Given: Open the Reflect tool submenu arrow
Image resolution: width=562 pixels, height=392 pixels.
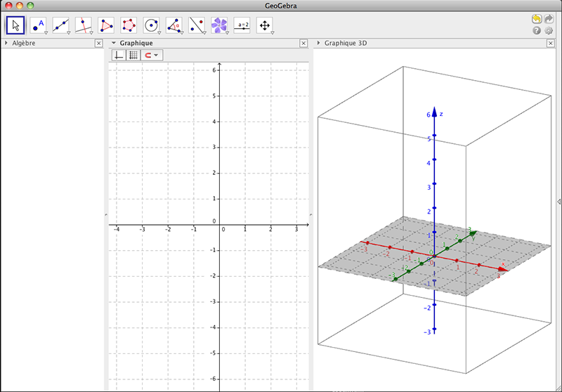Looking at the screenshot, I should [204, 32].
